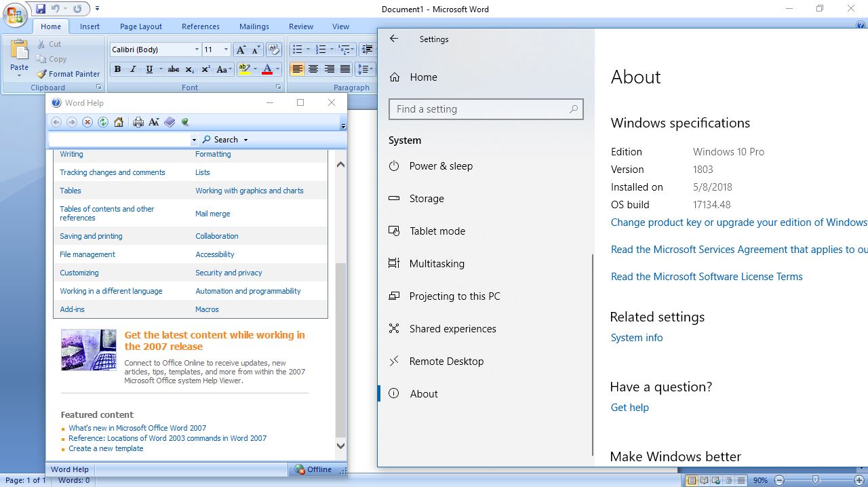Image resolution: width=868 pixels, height=487 pixels.
Task: Open the font color dropdown arrow
Action: point(279,69)
